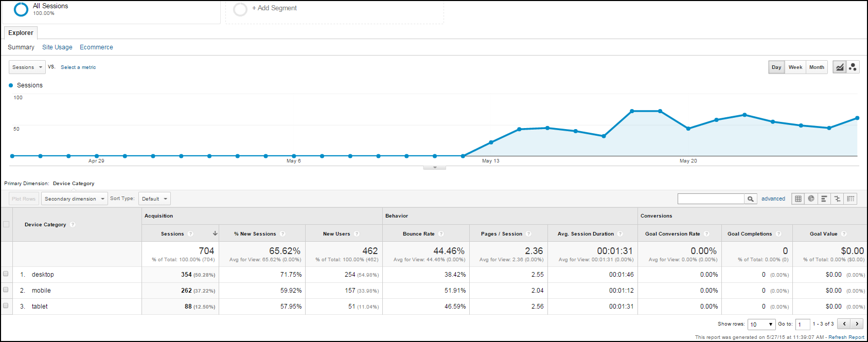Open the advanced filter link
Image resolution: width=868 pixels, height=342 pixels.
tap(773, 199)
